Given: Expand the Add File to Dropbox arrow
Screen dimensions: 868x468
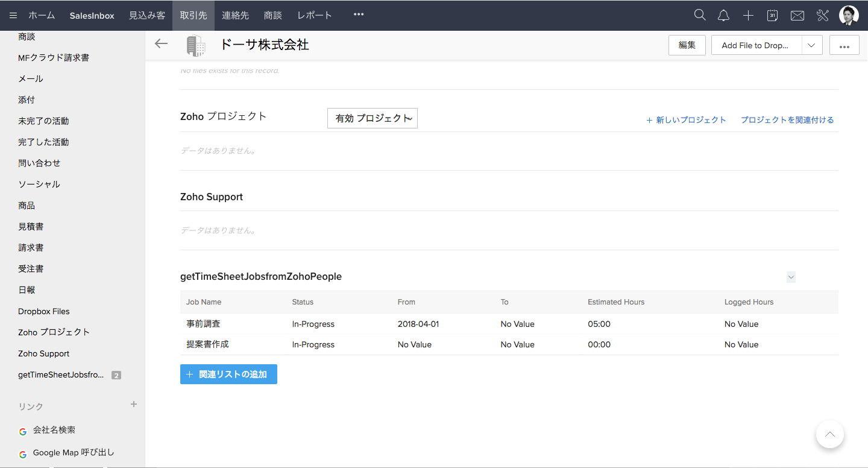Looking at the screenshot, I should tap(811, 45).
